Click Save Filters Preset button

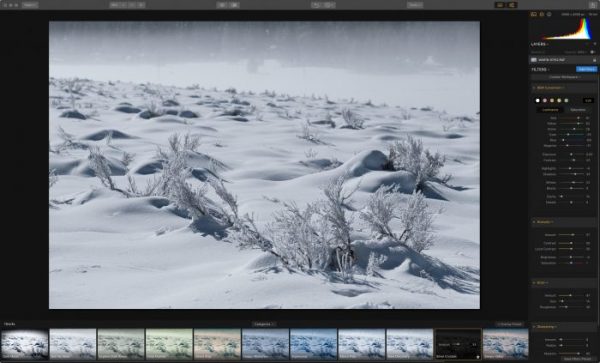click(580, 359)
